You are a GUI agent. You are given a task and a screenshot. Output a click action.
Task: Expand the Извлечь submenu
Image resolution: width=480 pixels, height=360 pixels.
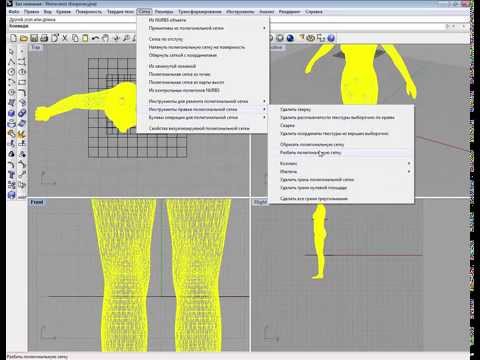341,172
